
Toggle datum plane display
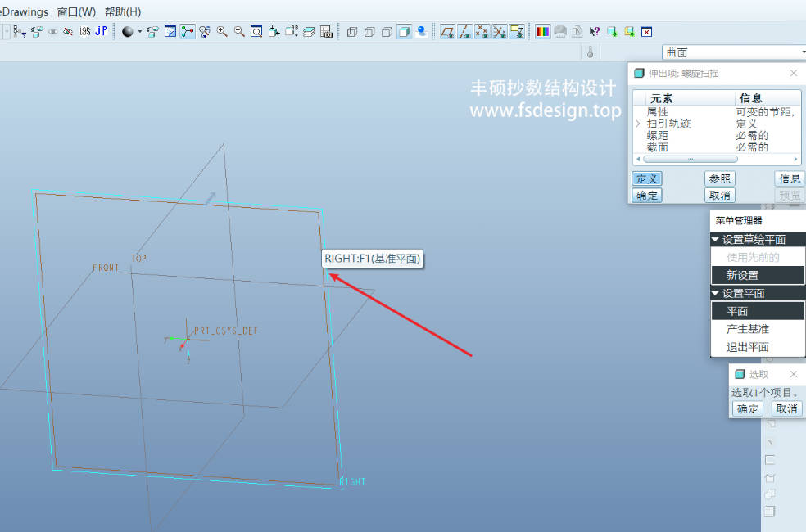[x=447, y=32]
